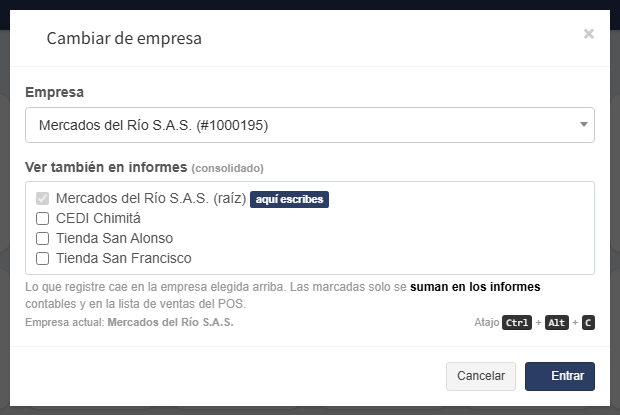Click the 'Ver también en informes' heading
The height and width of the screenshot is (415, 620).
[x=106, y=167]
